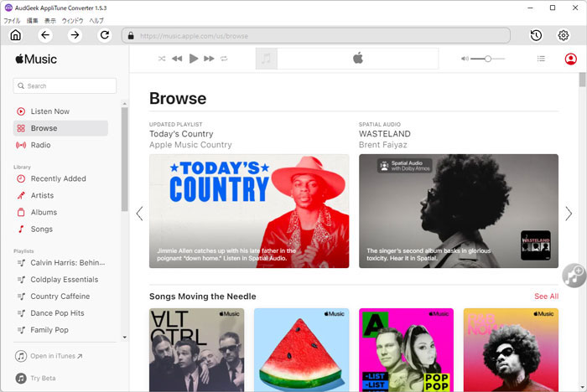Screen dimensions: 587x392
Task: Open the R&B Now playlist cover
Action: (511, 350)
